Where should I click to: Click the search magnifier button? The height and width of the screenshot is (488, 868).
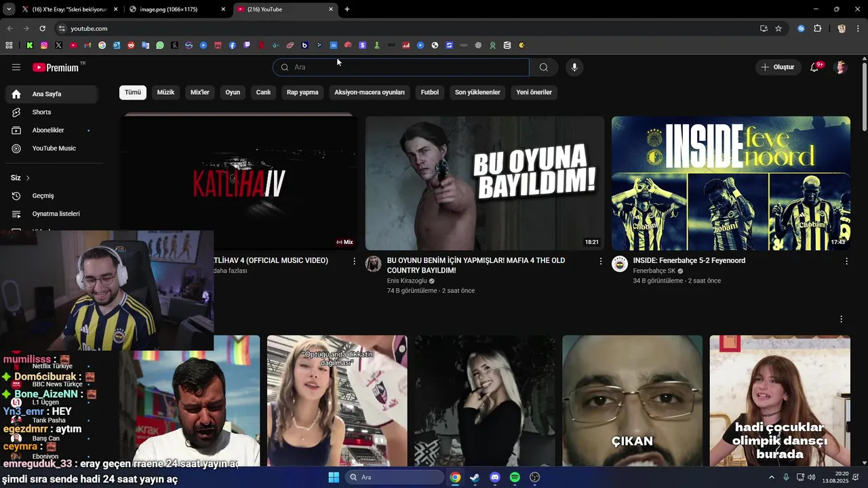(x=543, y=67)
